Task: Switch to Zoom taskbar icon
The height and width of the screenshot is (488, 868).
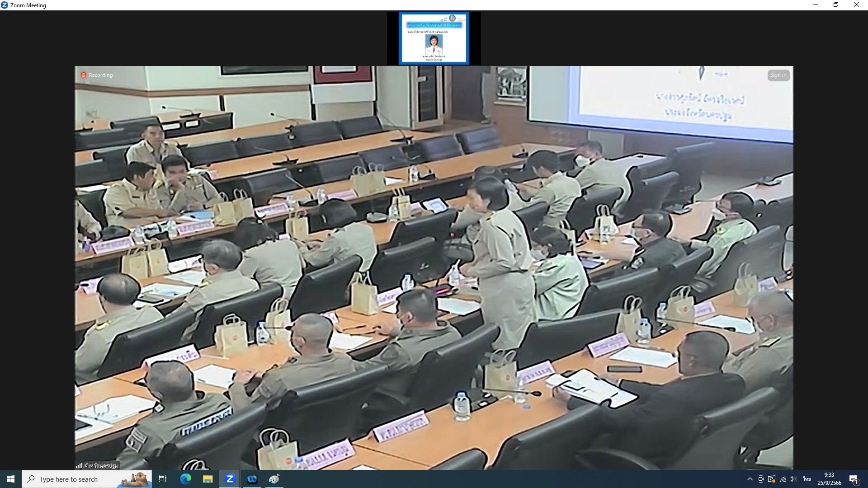Action: tap(230, 479)
